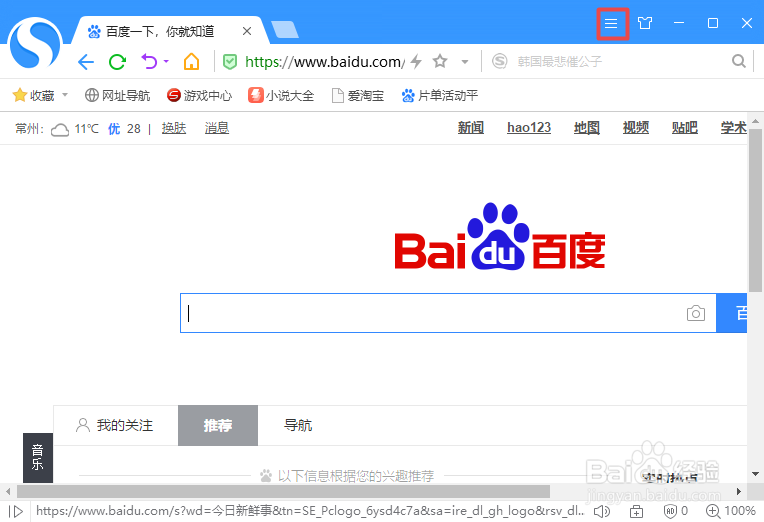The height and width of the screenshot is (522, 764).
Task: Click the 换肤 link
Action: coord(174,128)
